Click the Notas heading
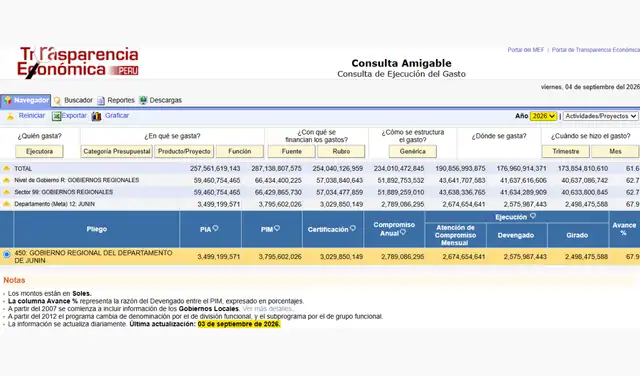The width and height of the screenshot is (640, 376). coord(14,280)
